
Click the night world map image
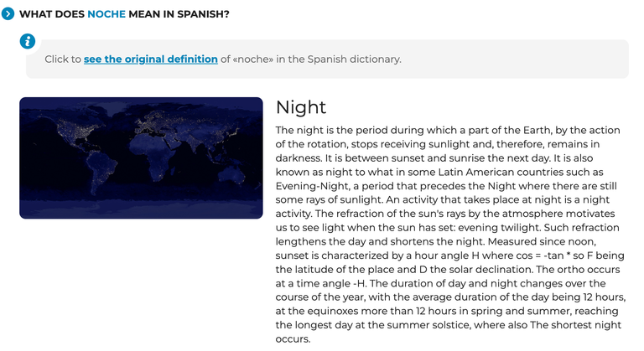(x=141, y=157)
